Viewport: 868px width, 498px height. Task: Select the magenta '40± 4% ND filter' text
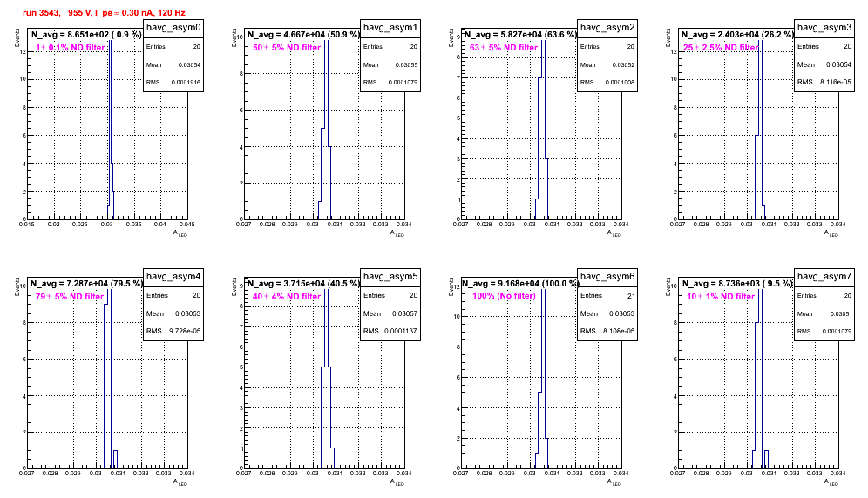[x=287, y=297]
